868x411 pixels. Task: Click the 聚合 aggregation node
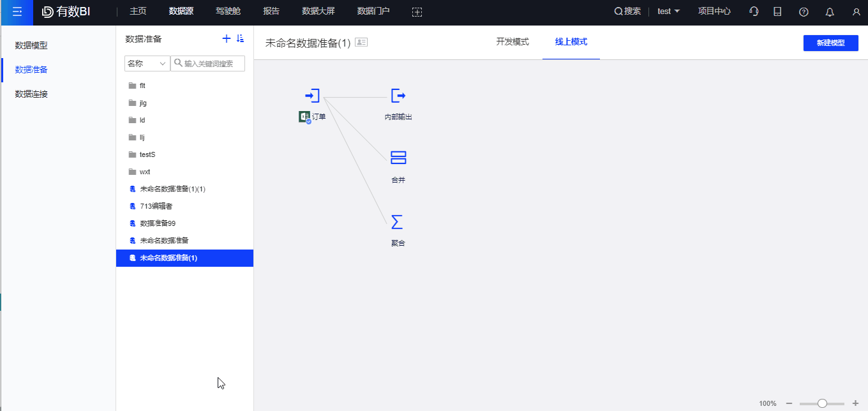click(398, 223)
